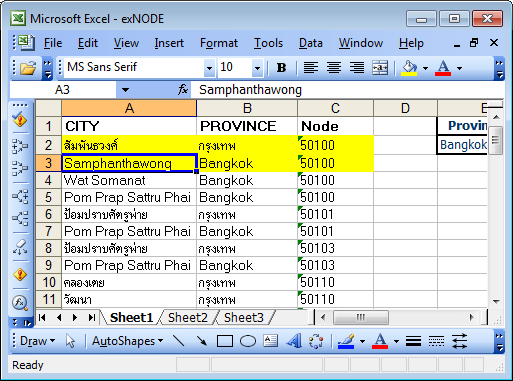Align text right

357,68
